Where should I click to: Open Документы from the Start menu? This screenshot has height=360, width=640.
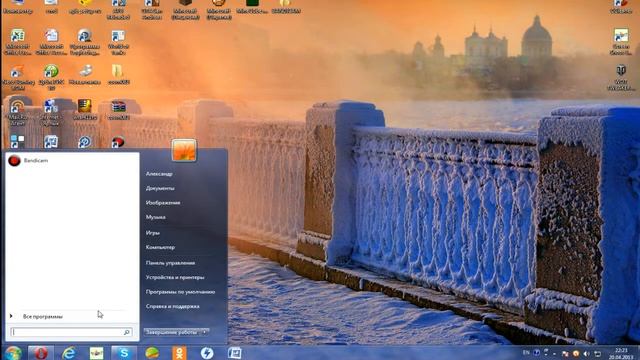coord(160,188)
